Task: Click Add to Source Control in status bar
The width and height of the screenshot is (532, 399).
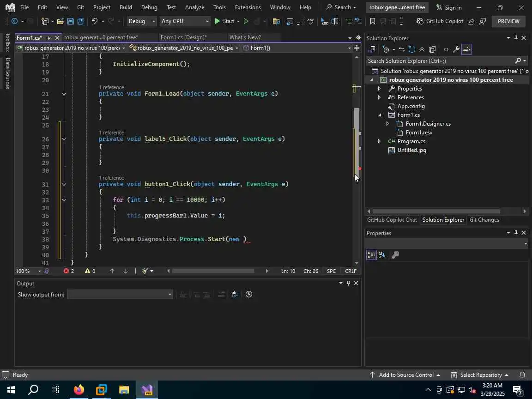Action: [x=405, y=375]
